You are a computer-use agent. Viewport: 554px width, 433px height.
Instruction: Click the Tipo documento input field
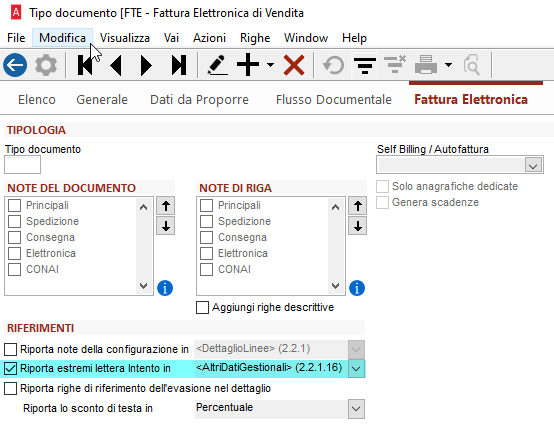point(22,165)
